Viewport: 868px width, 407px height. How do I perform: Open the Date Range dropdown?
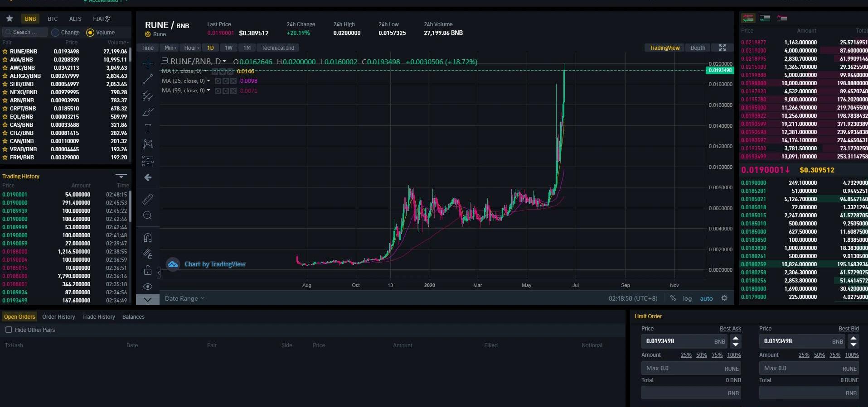tap(184, 298)
